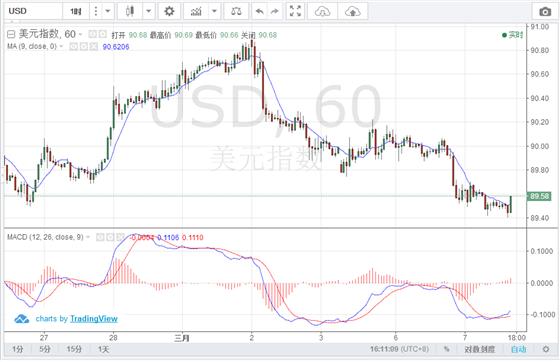560x362 pixels.
Task: Toggle percent scale mode
Action: (x=447, y=349)
